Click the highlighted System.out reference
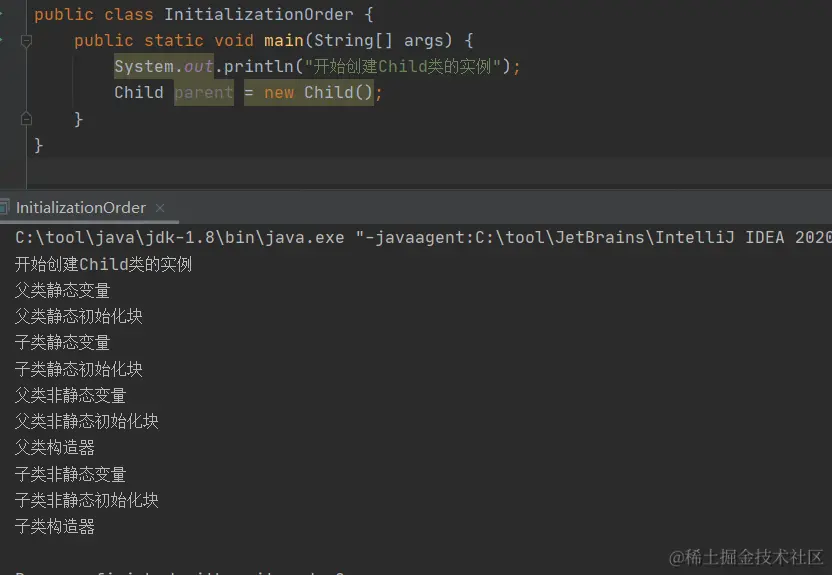The image size is (832, 575). click(x=164, y=66)
